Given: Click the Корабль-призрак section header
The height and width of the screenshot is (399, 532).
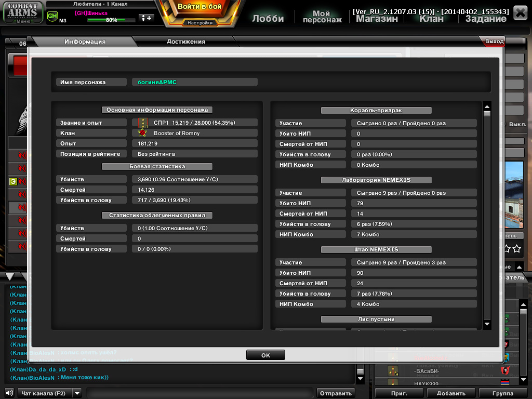Looking at the screenshot, I should [376, 110].
